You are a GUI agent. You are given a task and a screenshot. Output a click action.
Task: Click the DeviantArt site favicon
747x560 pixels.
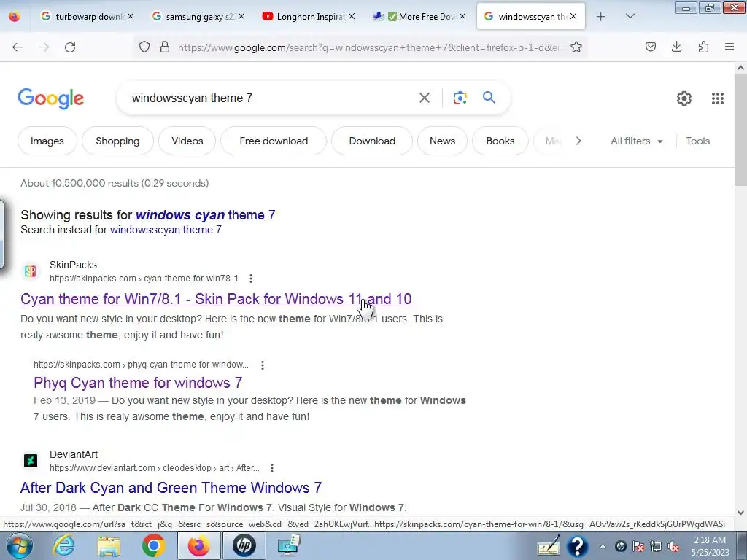31,461
